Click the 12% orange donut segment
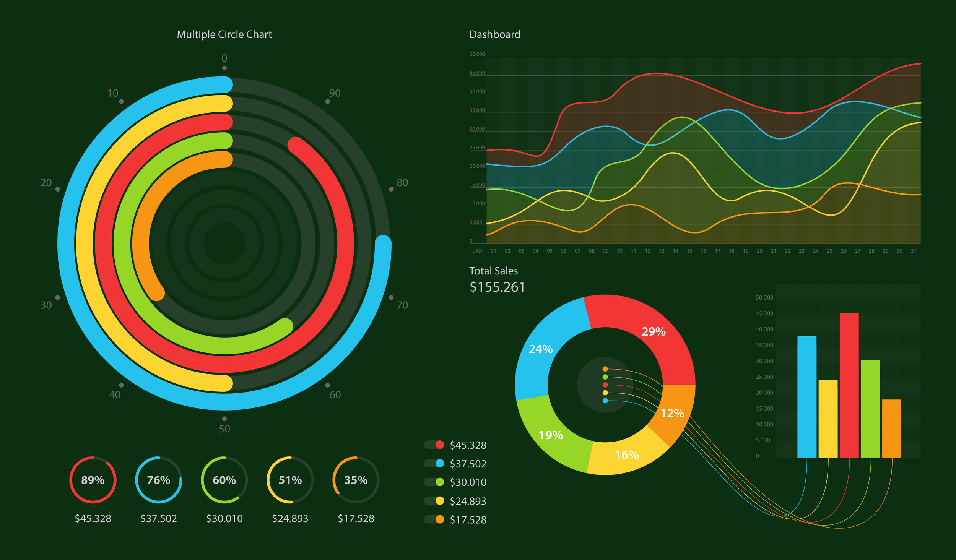 pos(673,413)
